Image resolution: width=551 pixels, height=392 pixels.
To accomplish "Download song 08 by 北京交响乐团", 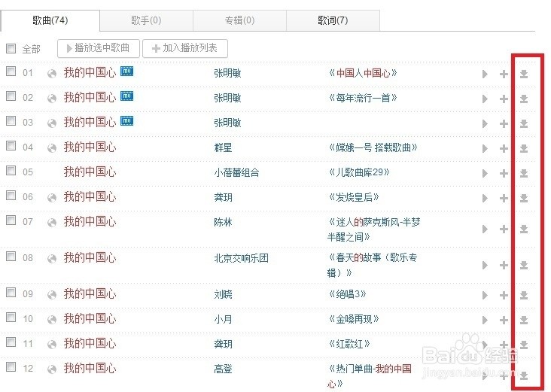I will pos(524,265).
